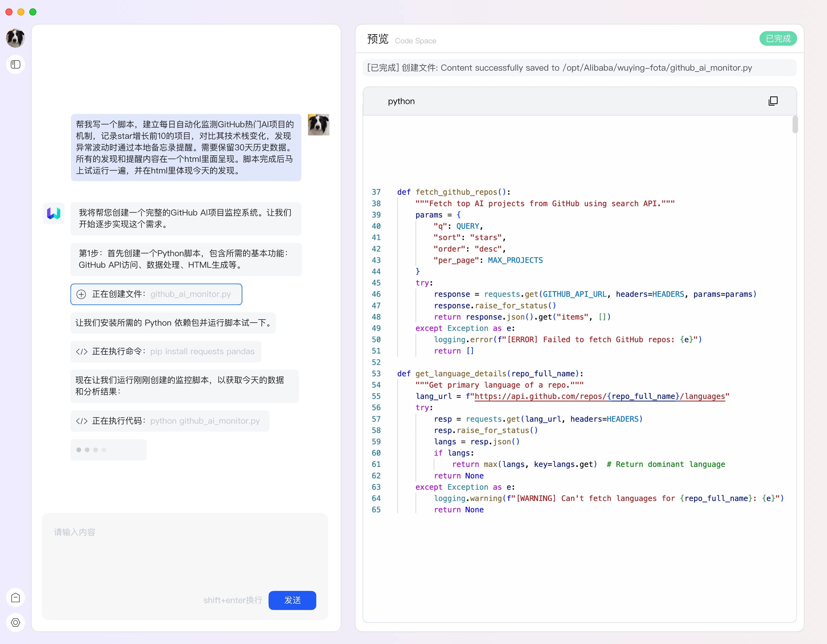This screenshot has width=827, height=644.
Task: Open the home icon at bottom left
Action: (16, 598)
